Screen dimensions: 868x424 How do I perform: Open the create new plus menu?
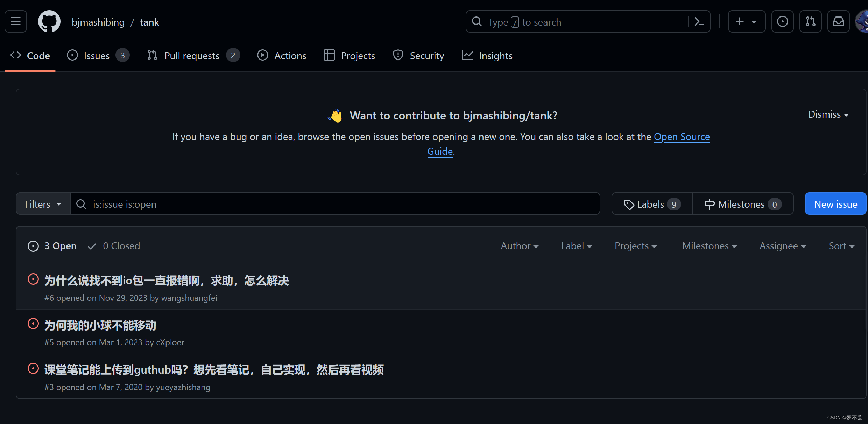point(747,22)
